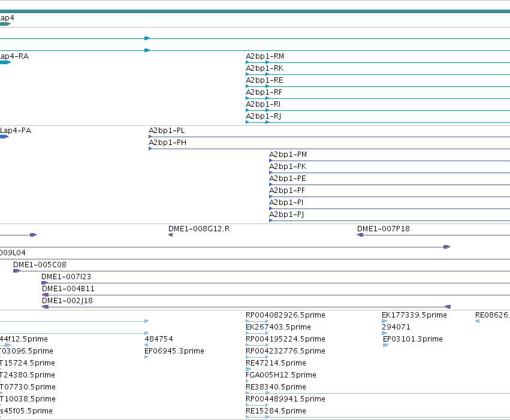
Task: Select the A2bp1-PI protein feature
Action: 286,203
